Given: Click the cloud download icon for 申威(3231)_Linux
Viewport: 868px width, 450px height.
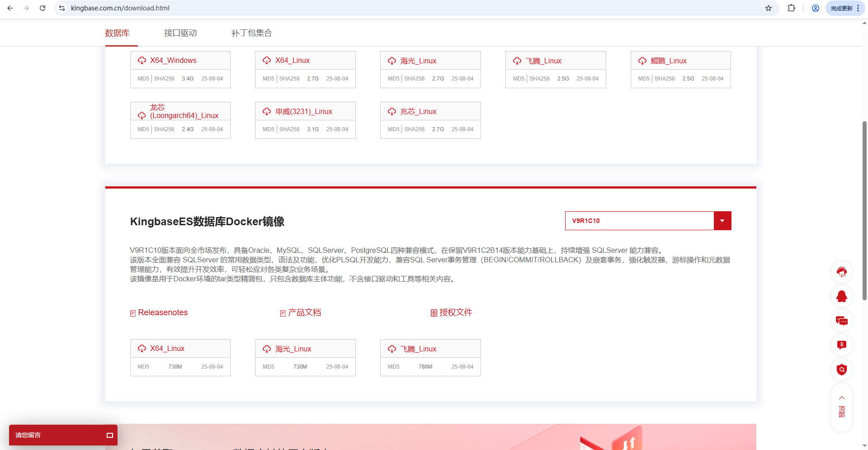Looking at the screenshot, I should tap(267, 111).
